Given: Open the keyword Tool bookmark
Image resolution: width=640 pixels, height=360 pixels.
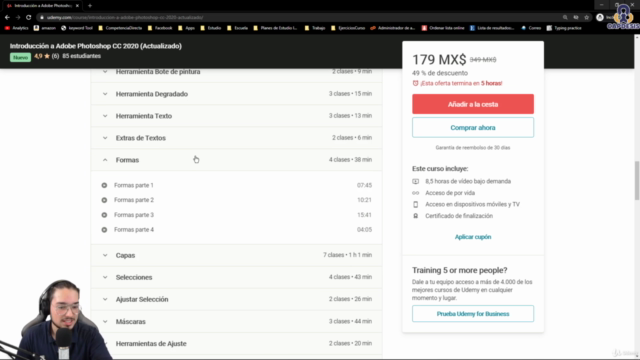Looking at the screenshot, I should pyautogui.click(x=77, y=28).
